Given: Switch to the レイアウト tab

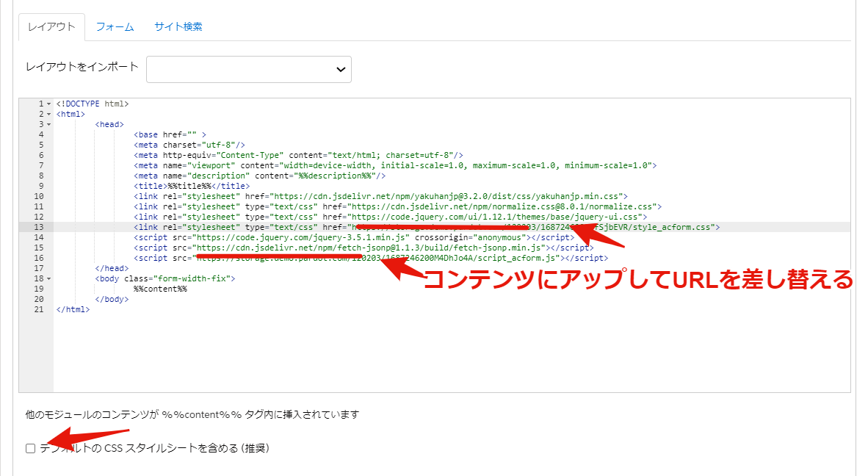Looking at the screenshot, I should tap(51, 26).
